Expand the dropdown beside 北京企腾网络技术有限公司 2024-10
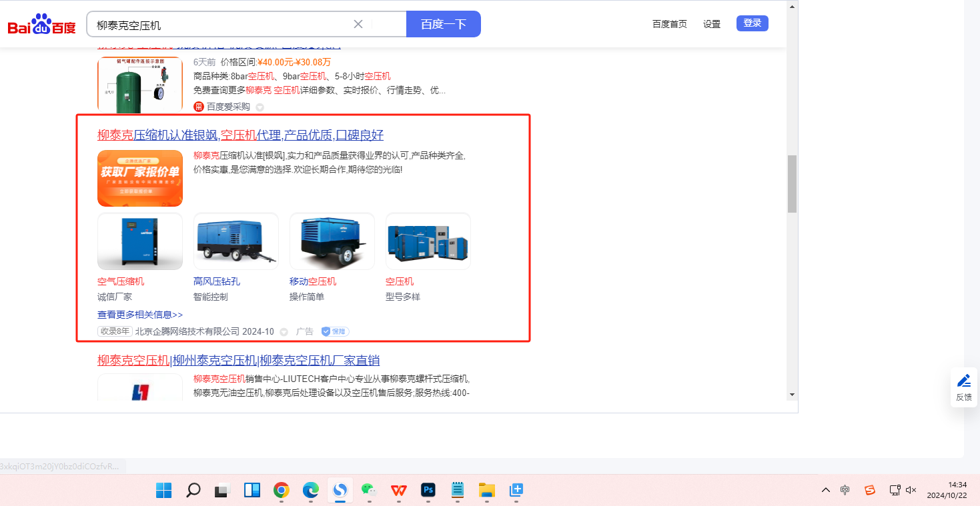This screenshot has width=980, height=506. click(284, 332)
